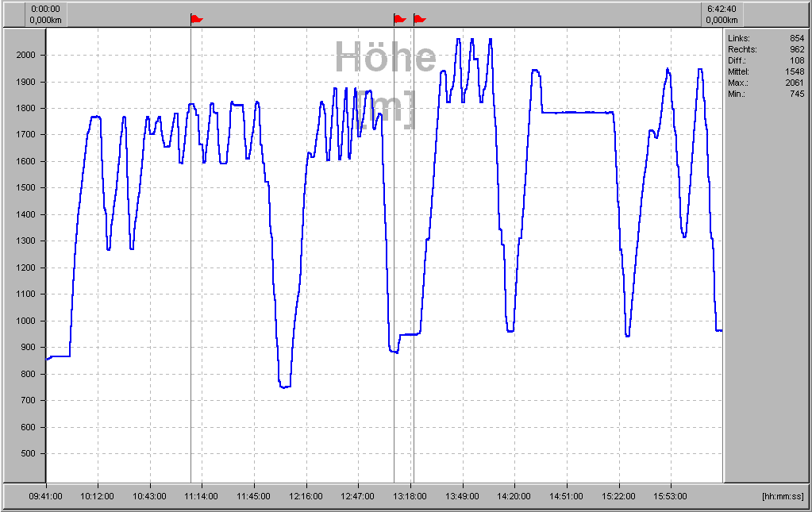Select the Diff. row in stats panel
The width and height of the screenshot is (812, 512).
766,60
